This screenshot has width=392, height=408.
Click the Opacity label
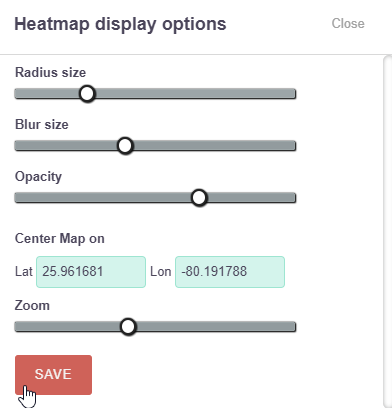point(38,177)
